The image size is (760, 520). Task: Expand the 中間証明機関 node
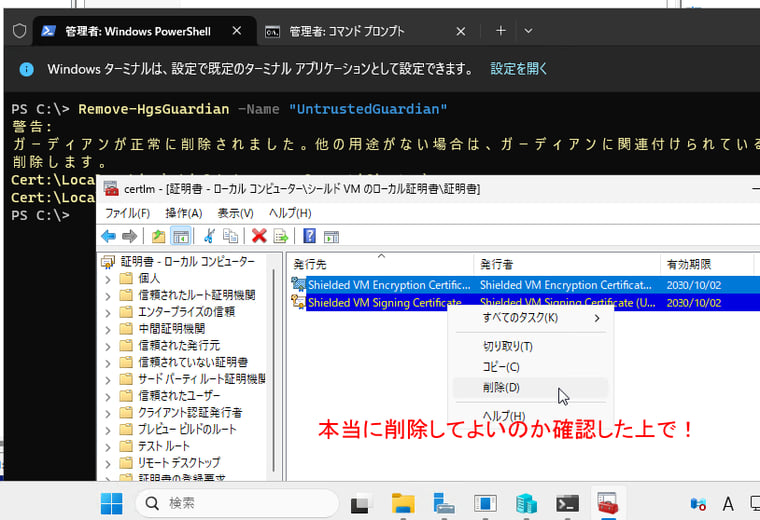click(108, 330)
